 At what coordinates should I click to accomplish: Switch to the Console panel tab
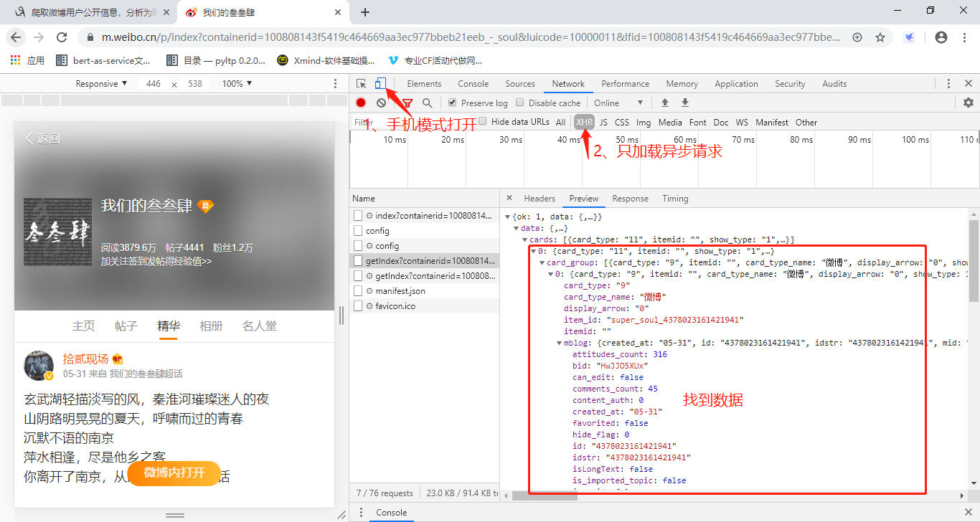(x=473, y=84)
